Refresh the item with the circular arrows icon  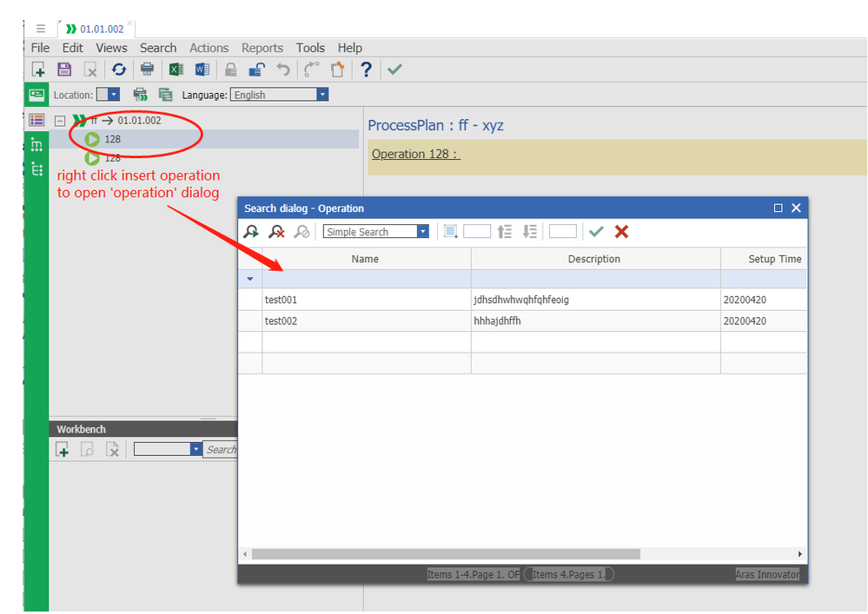point(119,69)
